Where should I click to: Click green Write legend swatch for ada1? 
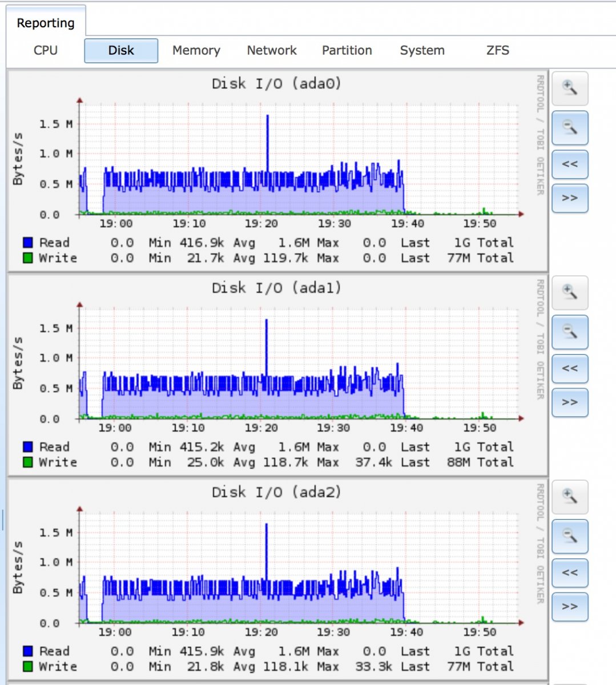click(27, 462)
